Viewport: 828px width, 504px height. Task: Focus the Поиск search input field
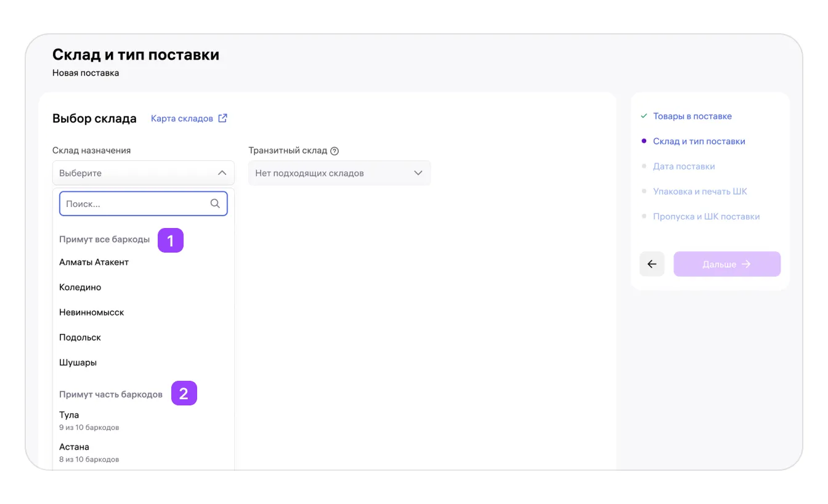(x=136, y=203)
